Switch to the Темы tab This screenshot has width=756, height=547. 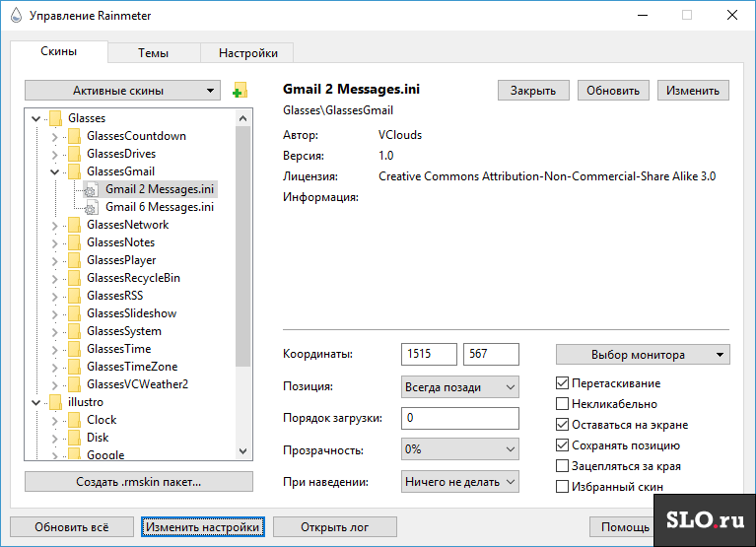(154, 52)
